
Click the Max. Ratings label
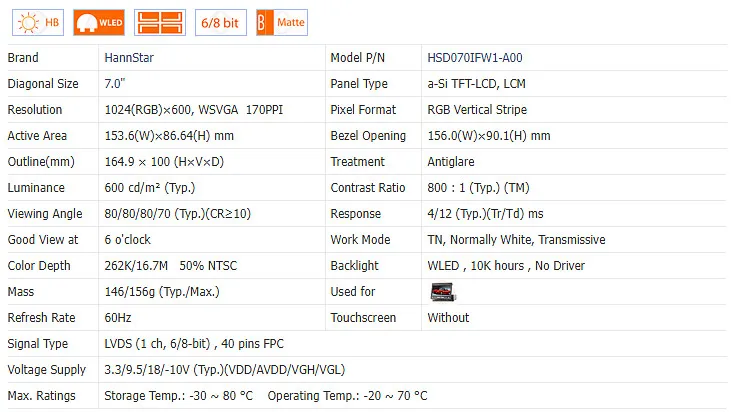[41, 396]
